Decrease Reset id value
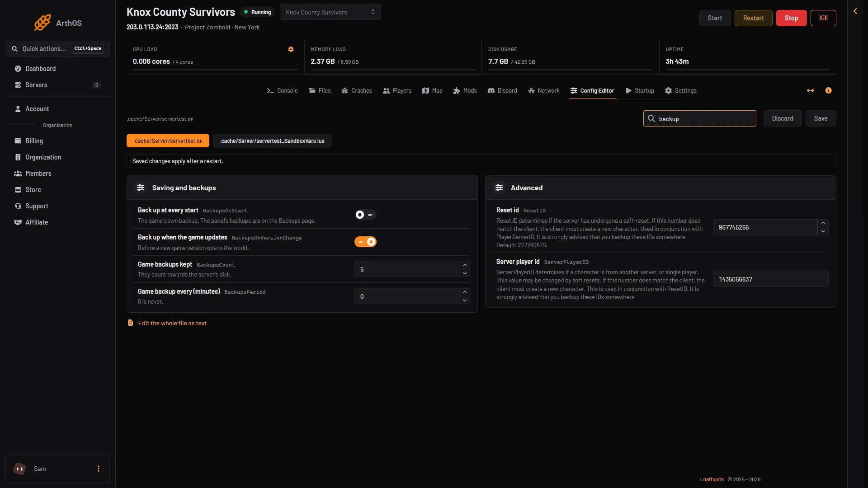Image resolution: width=868 pixels, height=488 pixels. pyautogui.click(x=823, y=231)
